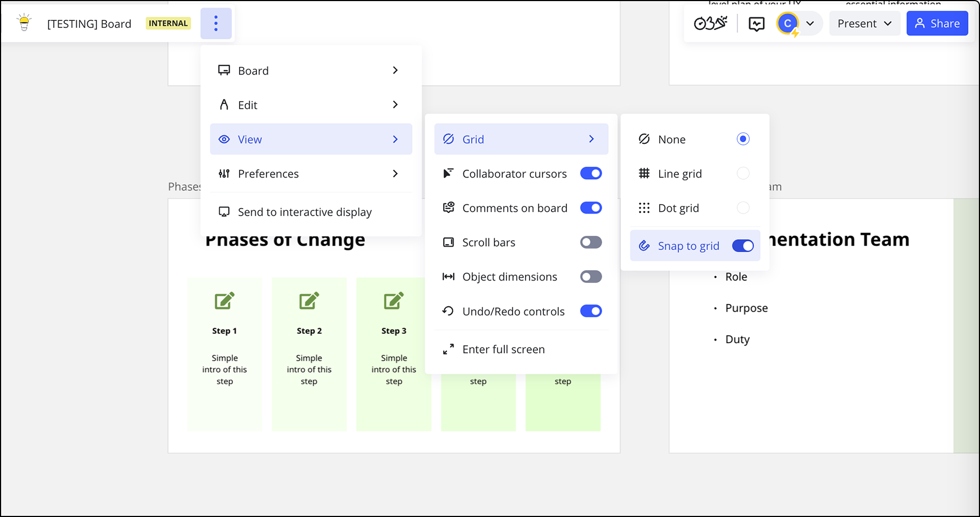Image resolution: width=980 pixels, height=517 pixels.
Task: Click the Enter full screen arrows icon
Action: (x=448, y=349)
